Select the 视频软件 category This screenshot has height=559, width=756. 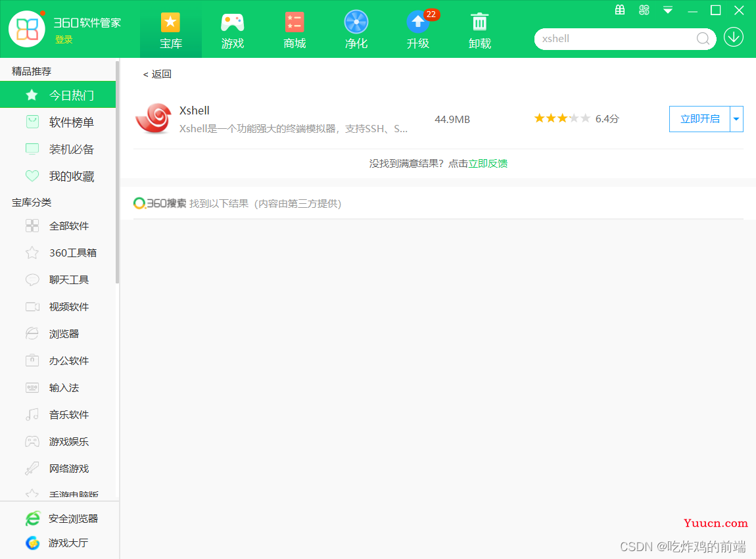58,306
